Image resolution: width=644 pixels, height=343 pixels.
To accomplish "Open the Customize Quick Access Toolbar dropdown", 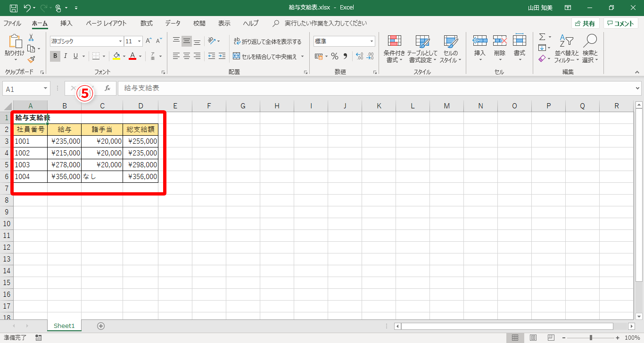I will point(76,8).
